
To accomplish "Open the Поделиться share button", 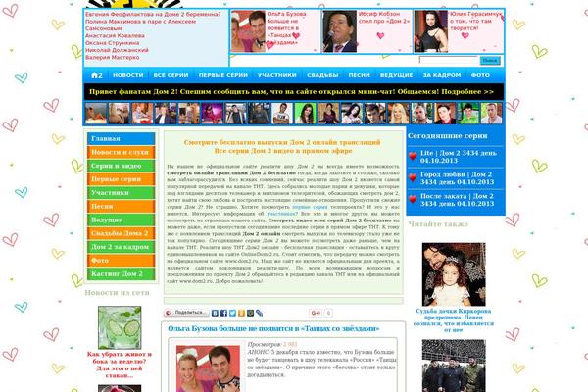I will coord(186,313).
